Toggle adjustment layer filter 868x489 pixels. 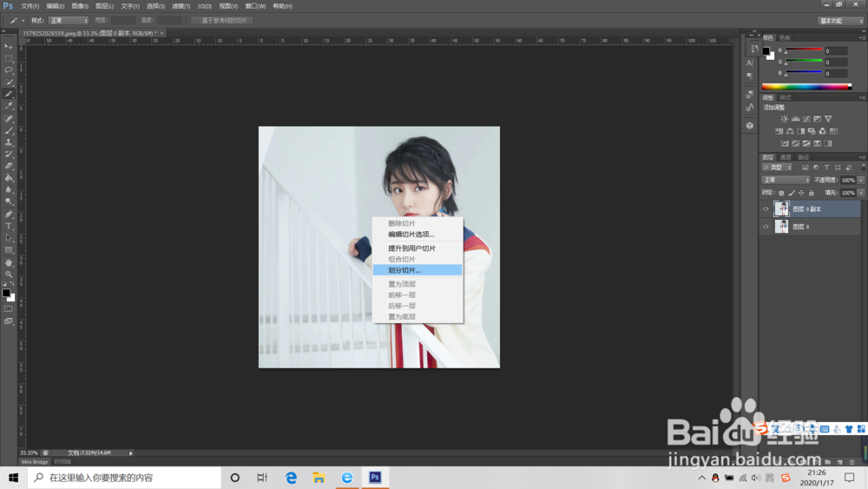tap(816, 168)
